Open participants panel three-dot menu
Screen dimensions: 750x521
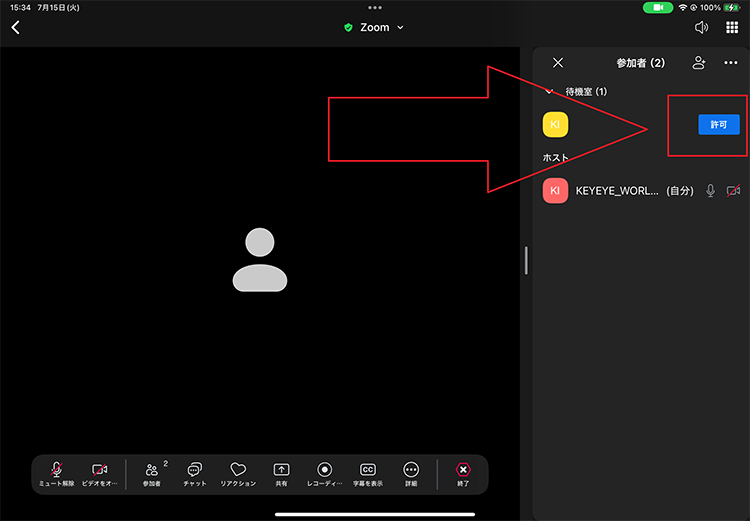[731, 62]
